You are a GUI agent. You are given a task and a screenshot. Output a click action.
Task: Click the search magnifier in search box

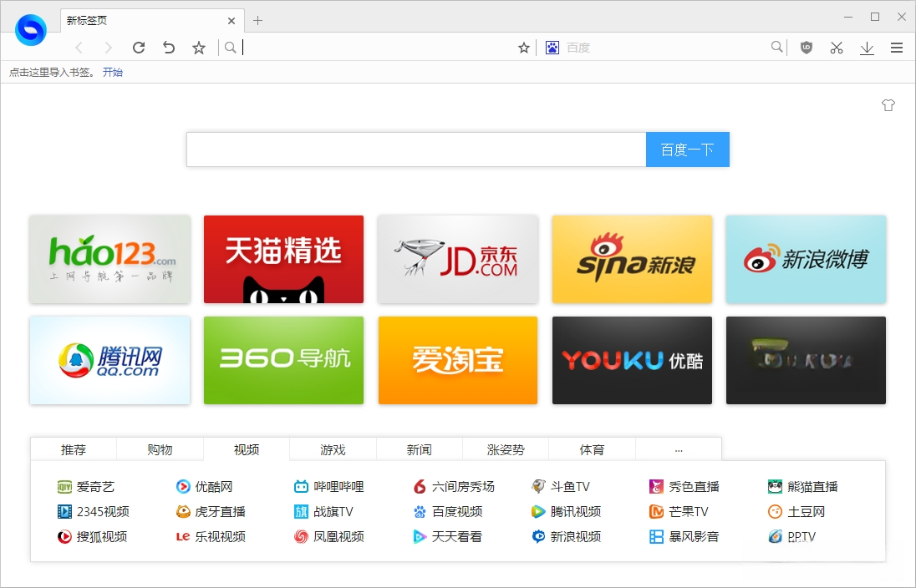tap(776, 48)
